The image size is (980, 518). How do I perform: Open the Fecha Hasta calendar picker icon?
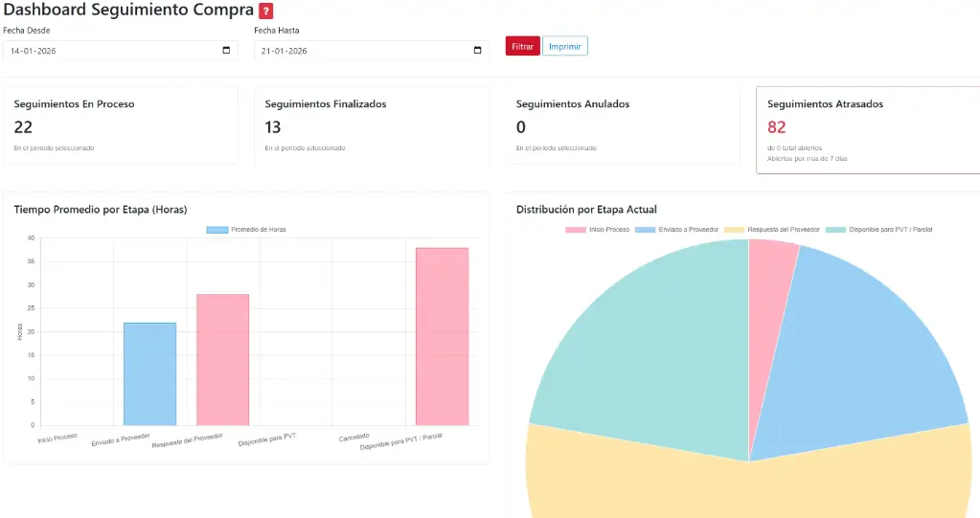tap(477, 51)
